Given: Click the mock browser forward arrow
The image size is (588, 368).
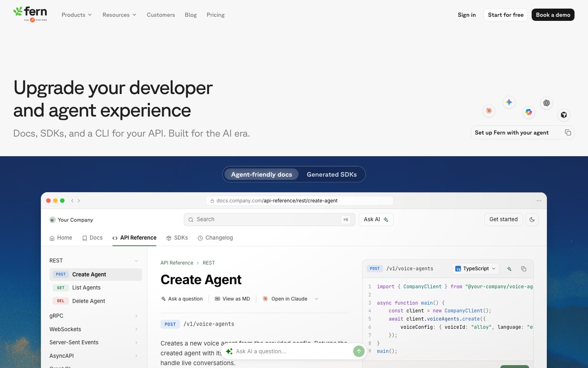Looking at the screenshot, I should [x=79, y=201].
